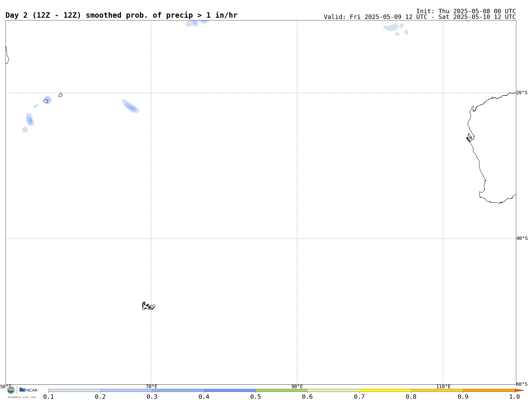Image resolution: width=532 pixels, height=400 pixels.
Task: Click the 0.7–0.8 yellow colorbar segment
Action: click(385, 390)
